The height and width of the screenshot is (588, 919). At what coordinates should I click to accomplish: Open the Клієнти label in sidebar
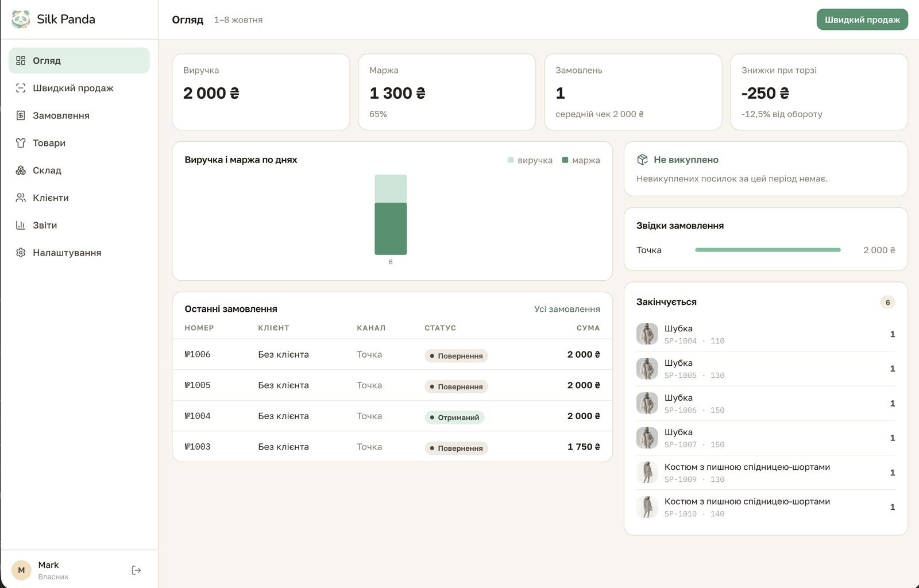51,198
